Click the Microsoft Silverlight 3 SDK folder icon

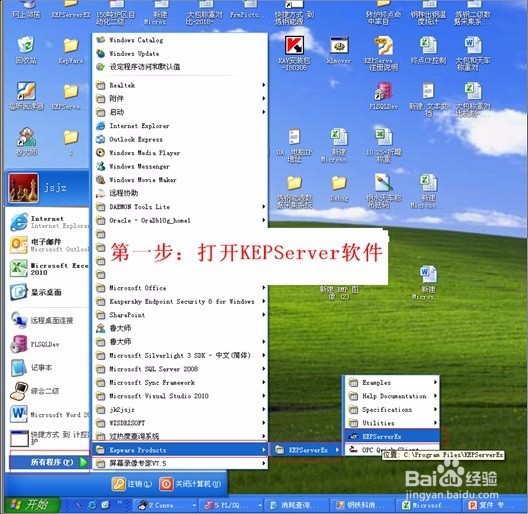(x=101, y=356)
